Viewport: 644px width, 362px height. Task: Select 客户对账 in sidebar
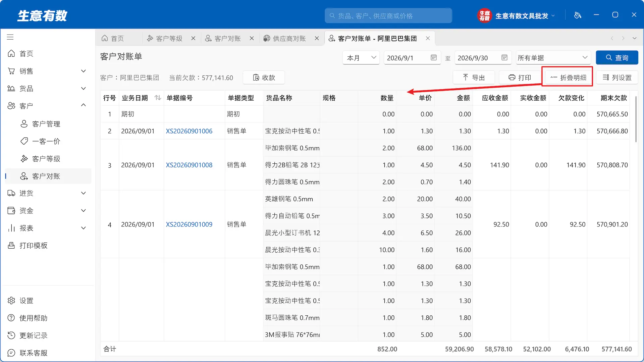pyautogui.click(x=47, y=176)
